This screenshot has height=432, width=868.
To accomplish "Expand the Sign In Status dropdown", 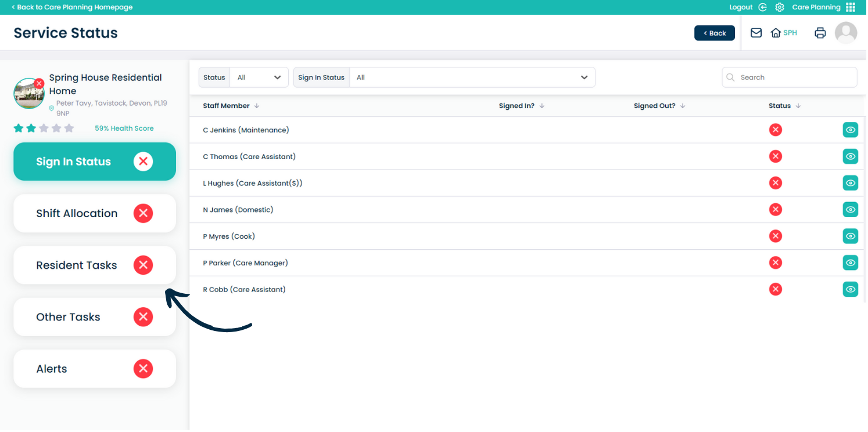I will pyautogui.click(x=472, y=78).
